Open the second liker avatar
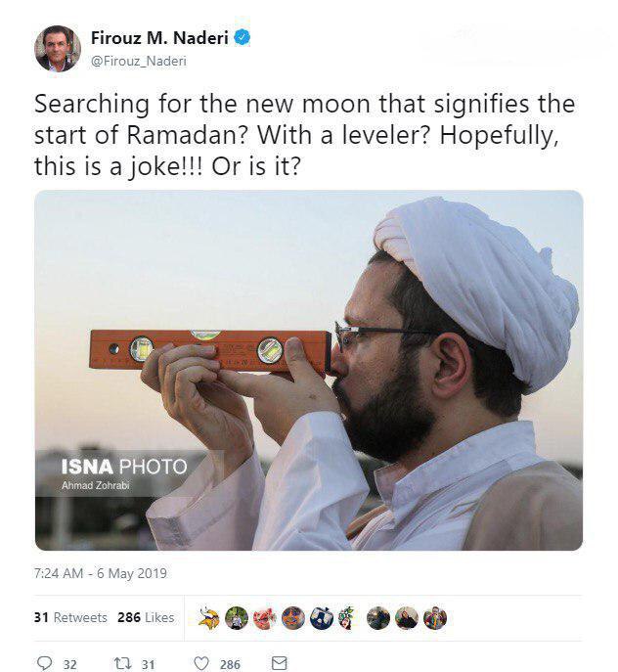 pyautogui.click(x=237, y=618)
